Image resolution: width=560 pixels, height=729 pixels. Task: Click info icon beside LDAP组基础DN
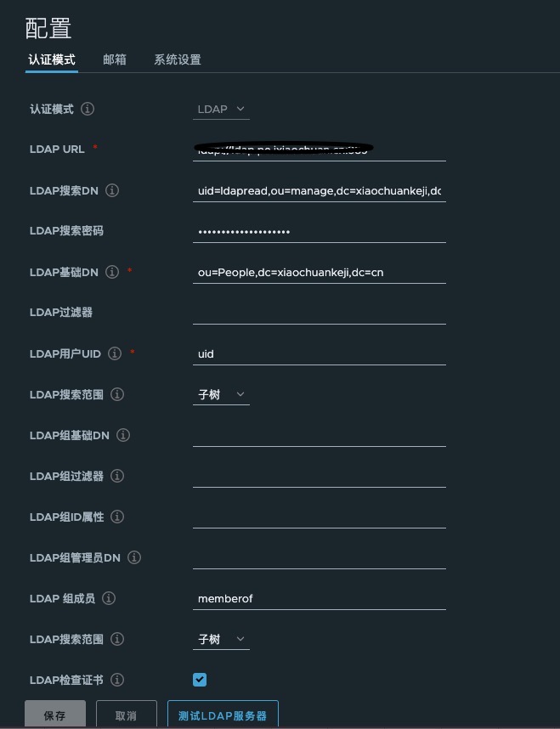pos(122,435)
